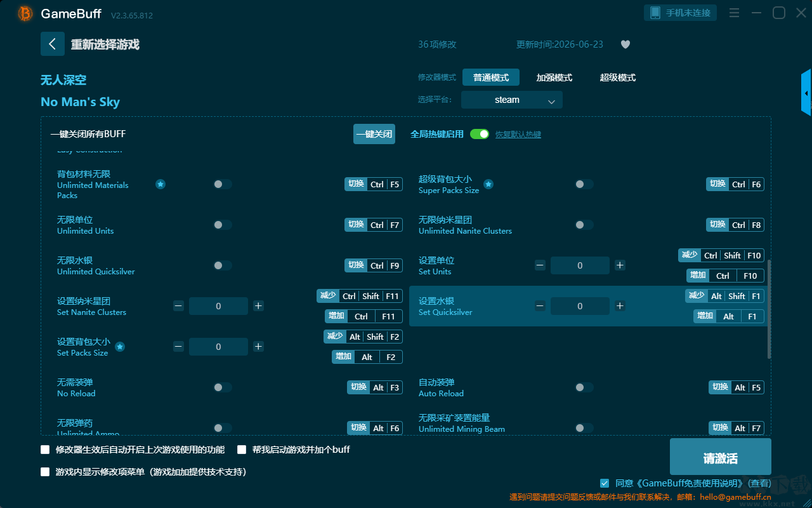Screen dimensions: 812x508
Task: Decrease Set Nanite Clusters with minus
Action: click(x=178, y=306)
